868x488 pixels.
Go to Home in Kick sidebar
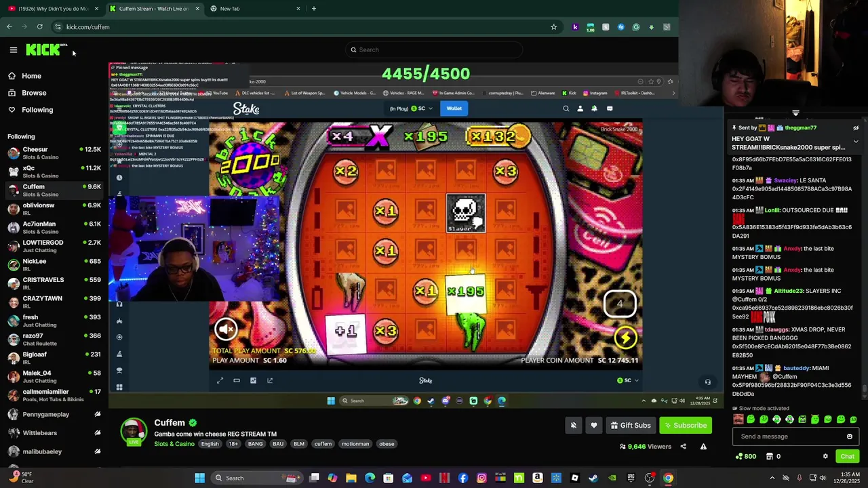coord(31,76)
